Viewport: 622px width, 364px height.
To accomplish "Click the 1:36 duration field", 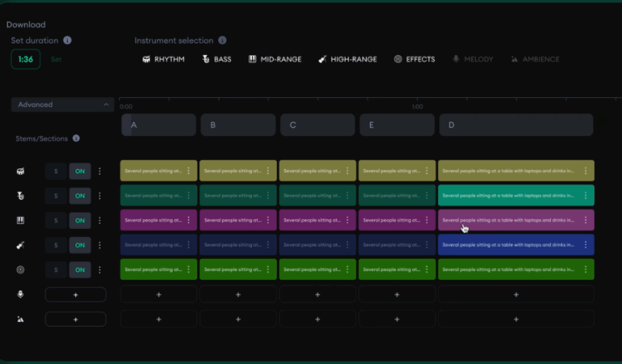I will click(25, 59).
